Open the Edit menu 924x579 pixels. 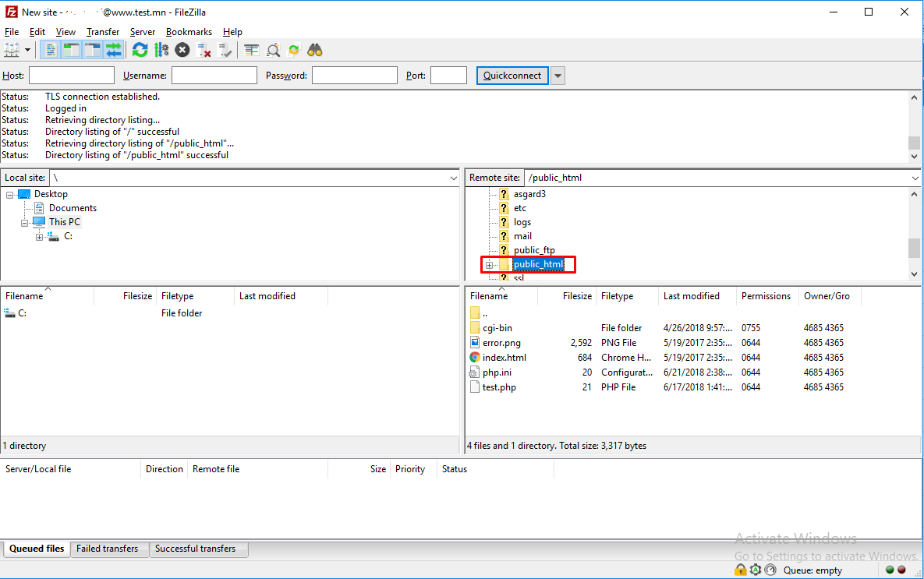point(37,32)
